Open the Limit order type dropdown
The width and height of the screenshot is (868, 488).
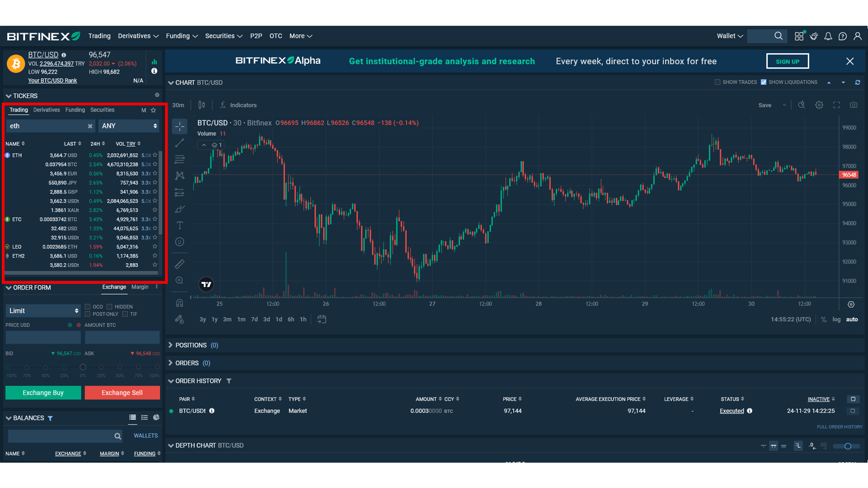tap(43, 310)
